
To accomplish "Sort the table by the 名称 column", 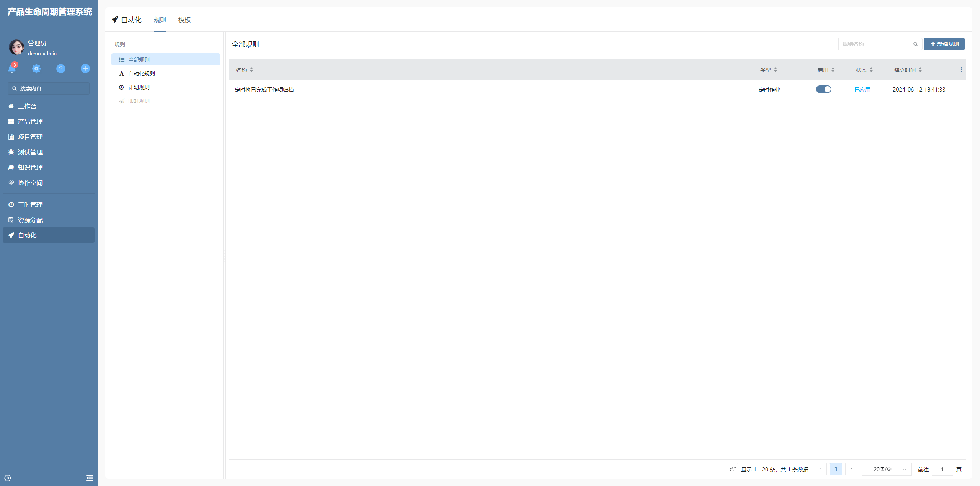I will point(252,70).
